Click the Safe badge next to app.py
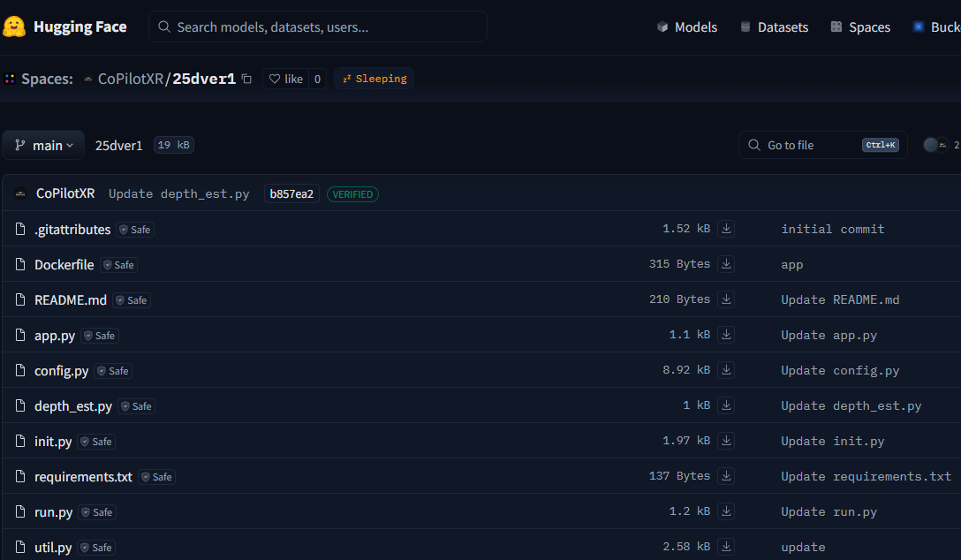This screenshot has height=560, width=961. 100,336
